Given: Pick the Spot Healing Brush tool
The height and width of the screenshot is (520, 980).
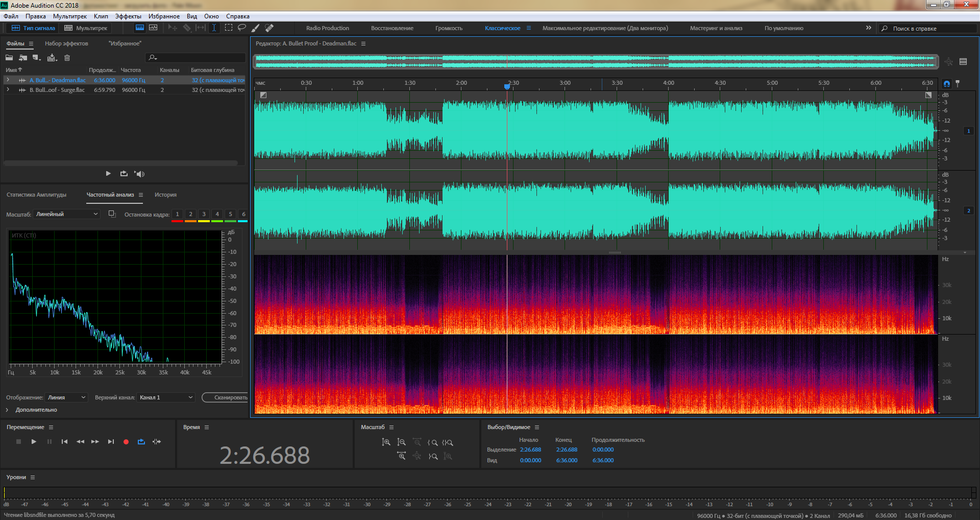Looking at the screenshot, I should pyautogui.click(x=269, y=28).
